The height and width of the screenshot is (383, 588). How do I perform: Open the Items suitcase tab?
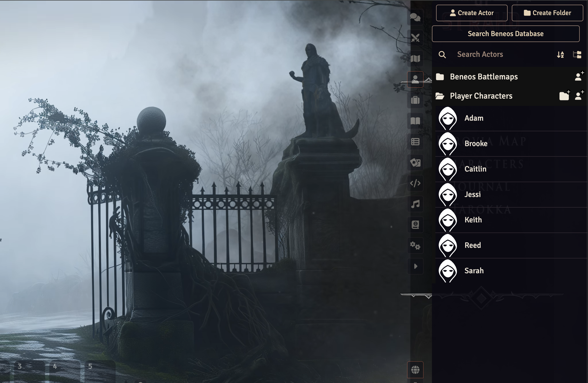click(x=415, y=100)
